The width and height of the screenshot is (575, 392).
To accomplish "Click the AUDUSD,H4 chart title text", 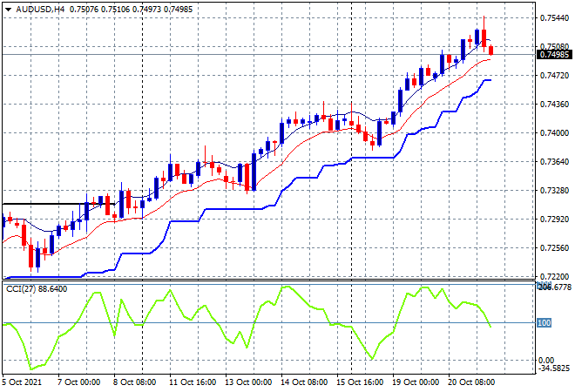I will [40, 10].
